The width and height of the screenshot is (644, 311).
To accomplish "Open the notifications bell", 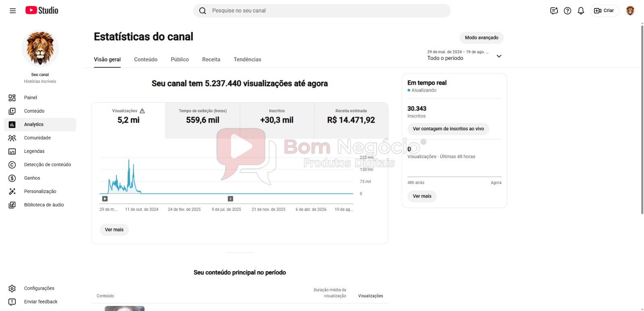I will (x=581, y=11).
